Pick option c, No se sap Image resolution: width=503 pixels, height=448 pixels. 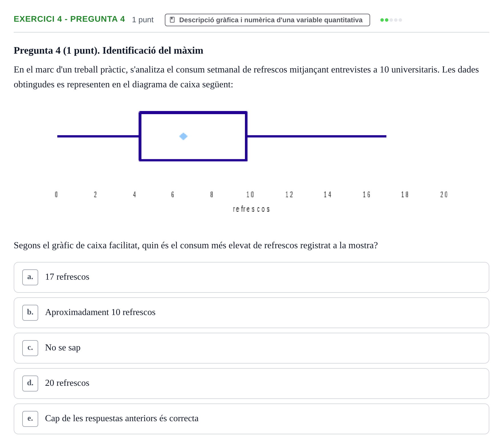[x=251, y=348]
